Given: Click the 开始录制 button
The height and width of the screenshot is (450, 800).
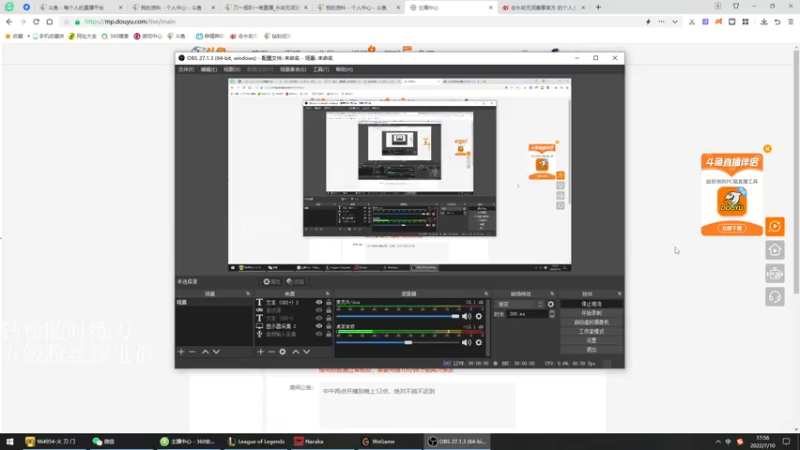Looking at the screenshot, I should pos(591,313).
